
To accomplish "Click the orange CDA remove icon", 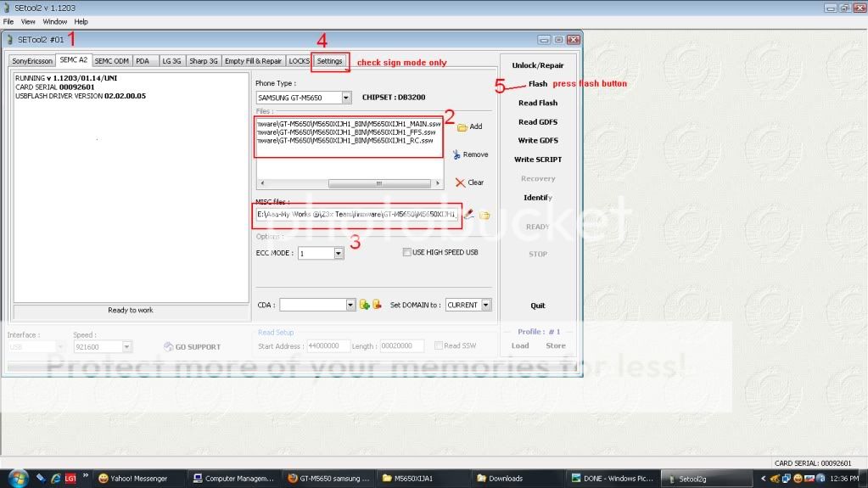I will [377, 304].
